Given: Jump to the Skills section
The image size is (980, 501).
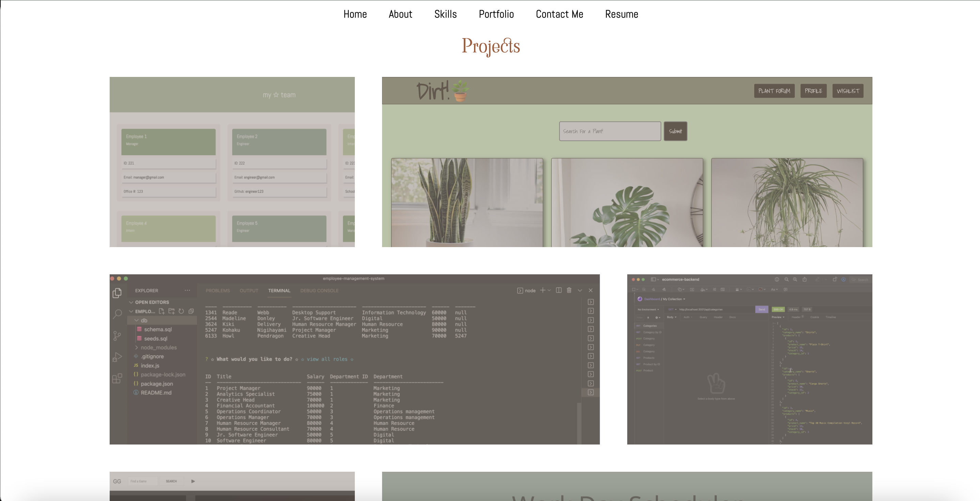Looking at the screenshot, I should point(445,14).
